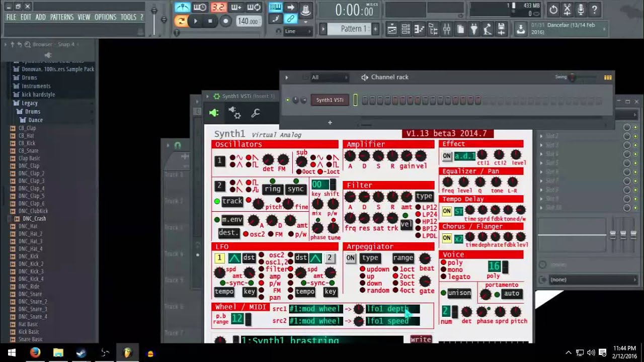Image resolution: width=644 pixels, height=362 pixels.
Task: Click the Play button in the transport bar
Action: coord(196,21)
